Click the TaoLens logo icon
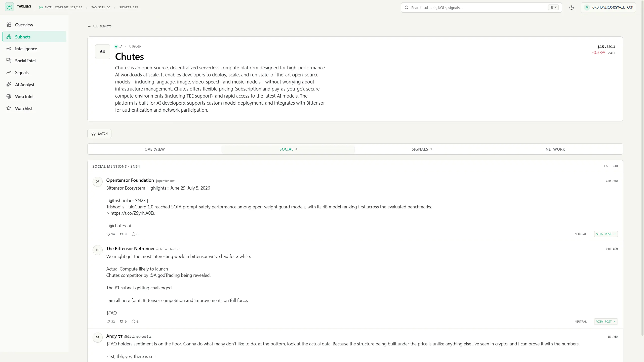 click(9, 7)
